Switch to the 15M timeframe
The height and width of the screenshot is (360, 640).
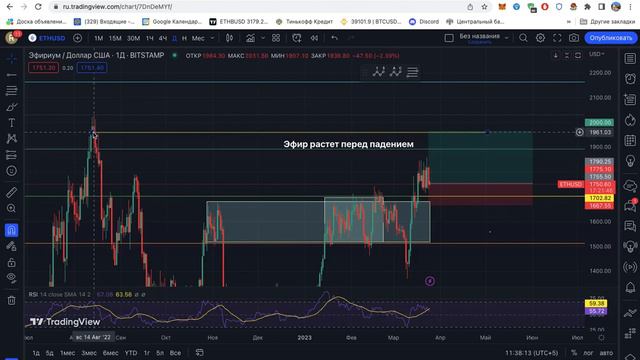click(115, 38)
